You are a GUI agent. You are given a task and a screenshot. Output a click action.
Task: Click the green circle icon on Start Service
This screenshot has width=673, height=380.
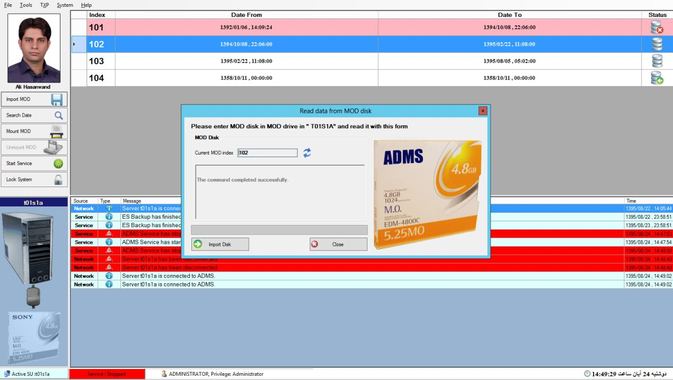[x=58, y=163]
